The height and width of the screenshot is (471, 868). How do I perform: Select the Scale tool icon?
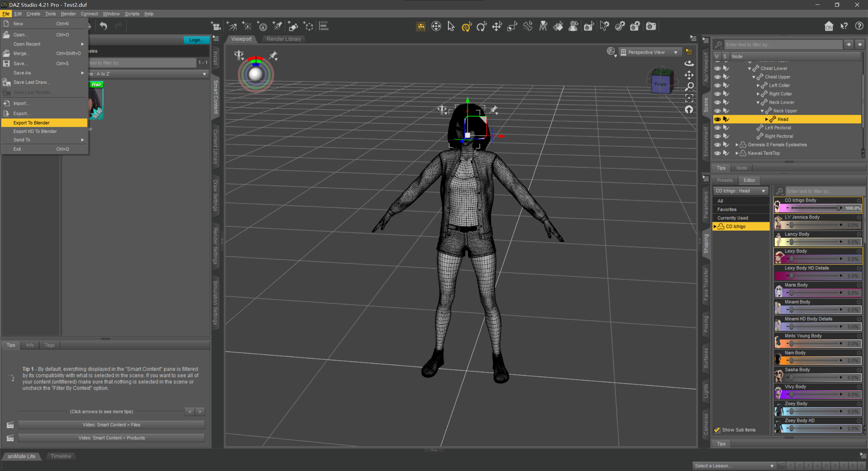click(512, 26)
